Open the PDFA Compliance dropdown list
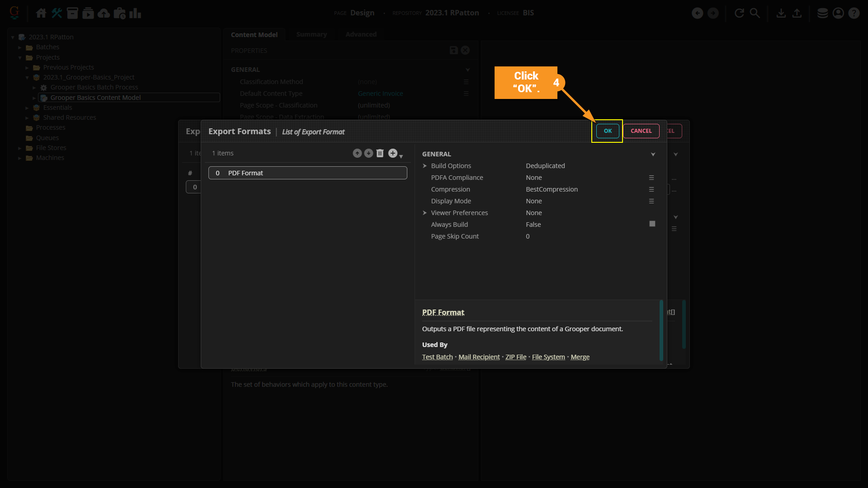Viewport: 868px width, 488px height. coord(651,178)
